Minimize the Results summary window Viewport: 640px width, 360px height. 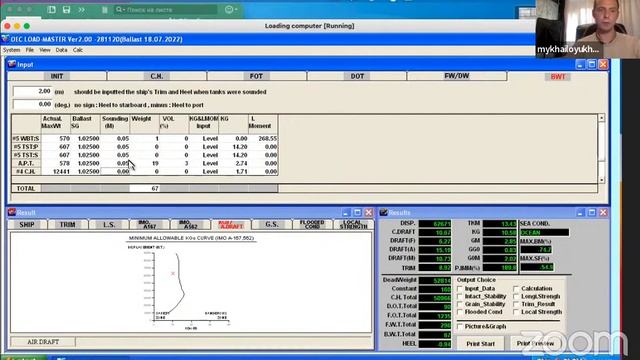(580, 213)
